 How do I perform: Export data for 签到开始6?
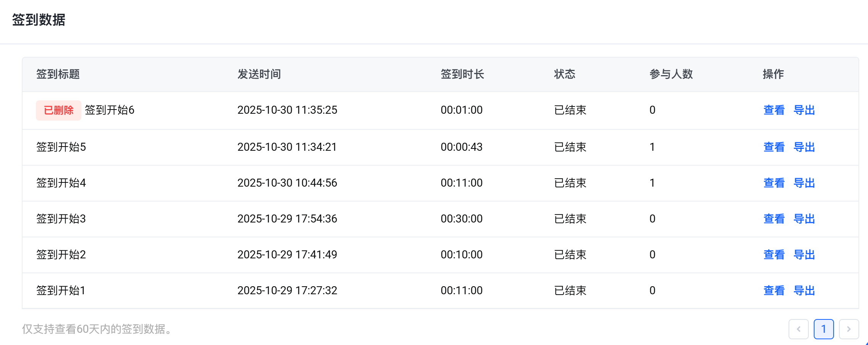(804, 110)
